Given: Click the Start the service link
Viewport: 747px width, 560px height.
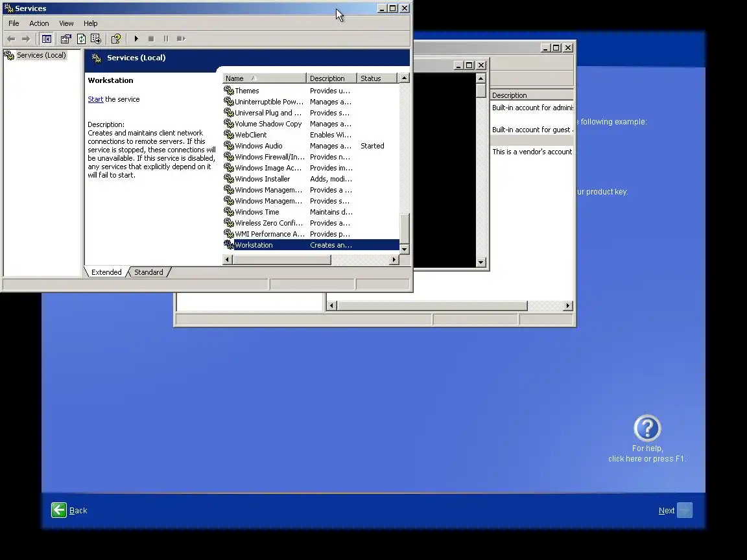Looking at the screenshot, I should (95, 99).
